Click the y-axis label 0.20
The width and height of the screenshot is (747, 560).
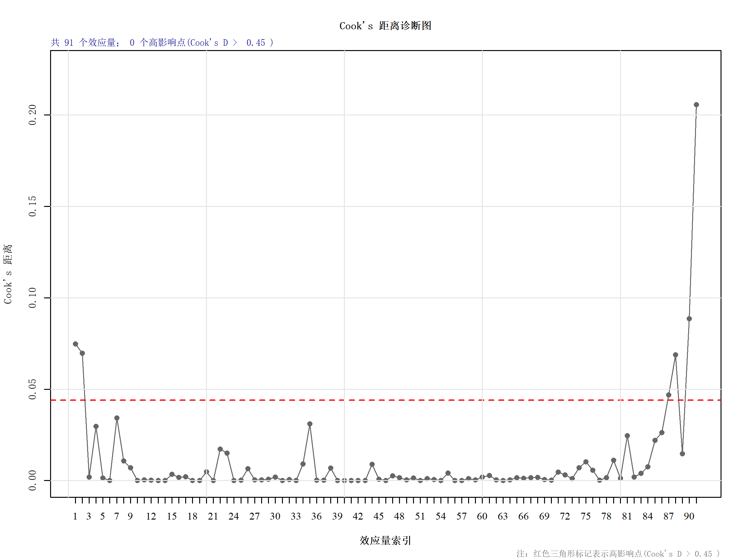tap(32, 115)
